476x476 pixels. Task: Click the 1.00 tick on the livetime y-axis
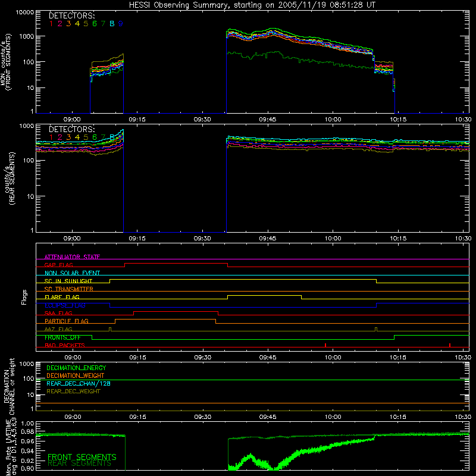[27, 424]
